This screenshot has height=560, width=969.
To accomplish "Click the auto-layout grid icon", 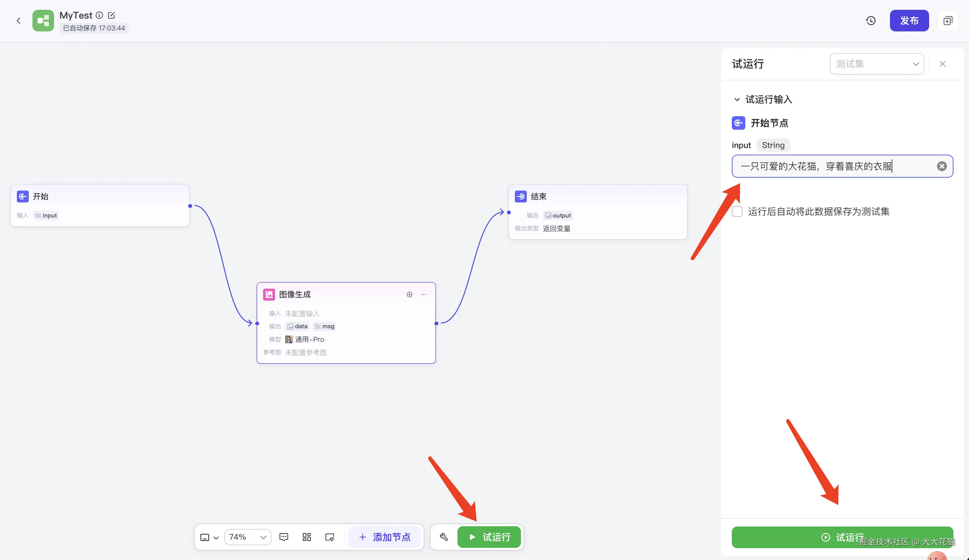I will (306, 537).
